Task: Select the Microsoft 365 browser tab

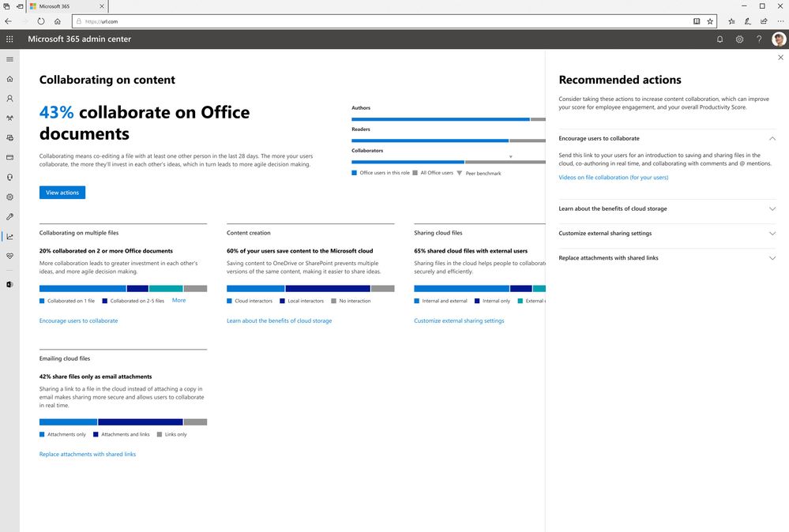Action: (x=66, y=6)
